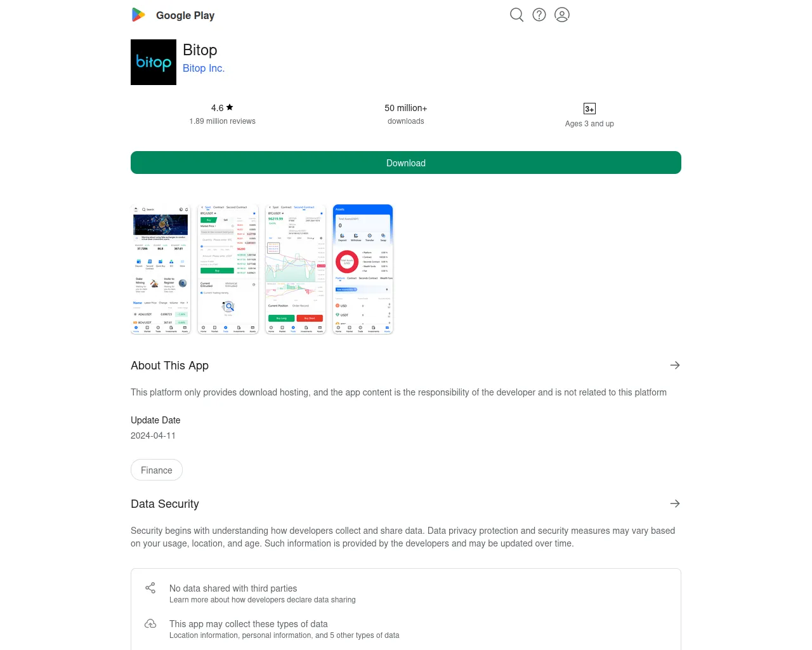812x650 pixels.
Task: Click the Bitop app title
Action: [200, 50]
